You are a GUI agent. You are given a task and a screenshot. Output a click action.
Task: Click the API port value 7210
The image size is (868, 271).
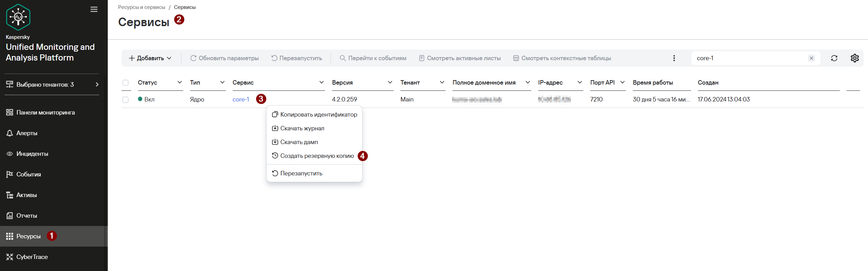point(596,99)
